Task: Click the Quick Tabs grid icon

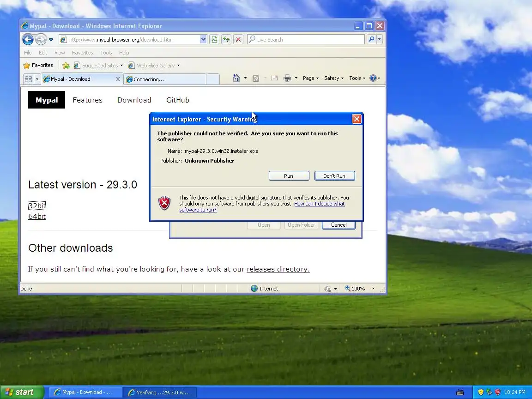Action: pyautogui.click(x=29, y=79)
